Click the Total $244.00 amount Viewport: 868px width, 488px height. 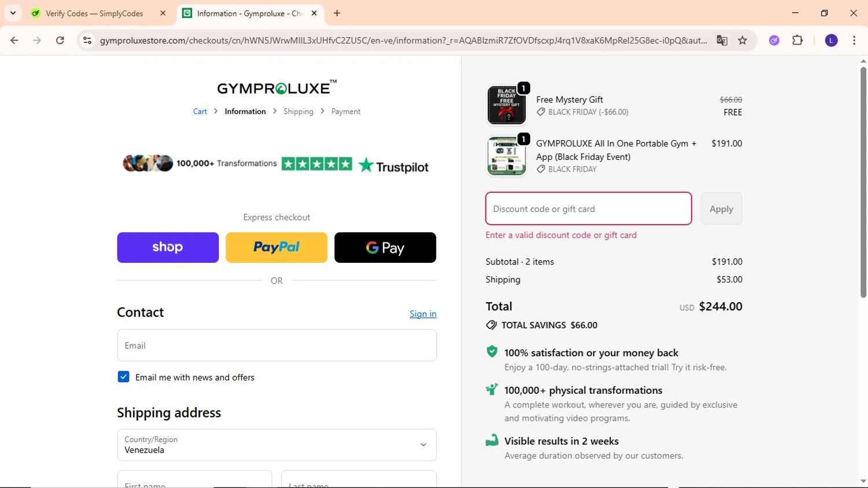720,306
